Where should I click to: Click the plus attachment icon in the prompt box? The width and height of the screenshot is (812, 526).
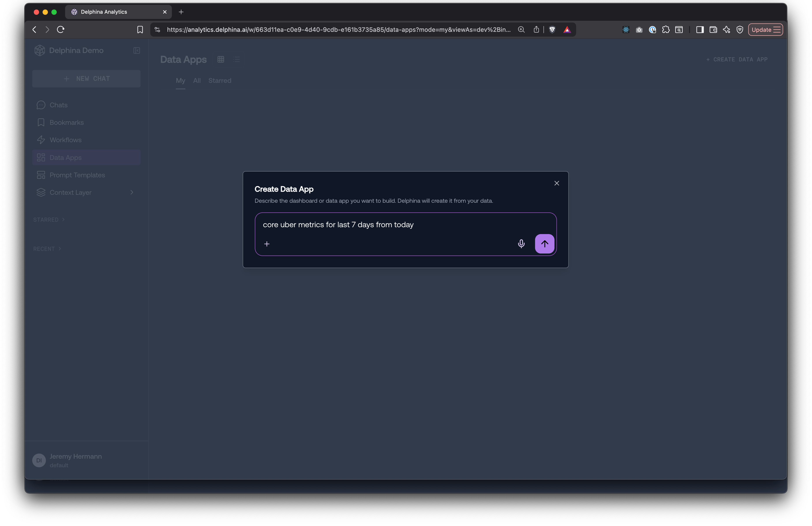pos(267,244)
